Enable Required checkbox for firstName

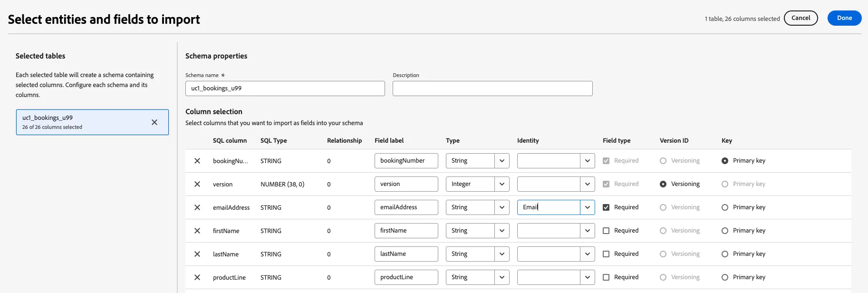606,231
